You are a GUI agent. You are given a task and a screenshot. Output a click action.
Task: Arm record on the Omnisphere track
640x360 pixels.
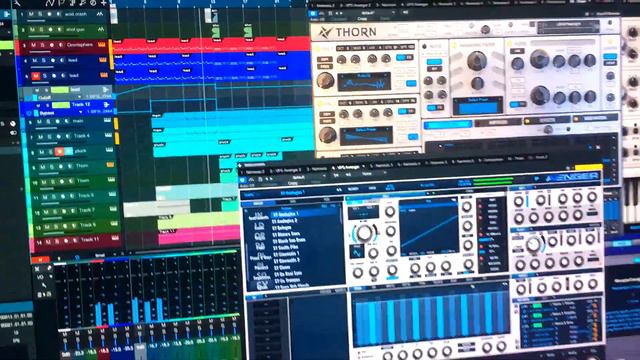pyautogui.click(x=52, y=44)
